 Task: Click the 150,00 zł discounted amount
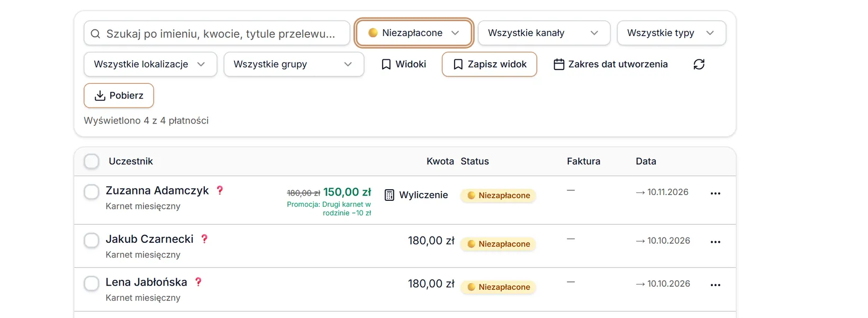(347, 192)
